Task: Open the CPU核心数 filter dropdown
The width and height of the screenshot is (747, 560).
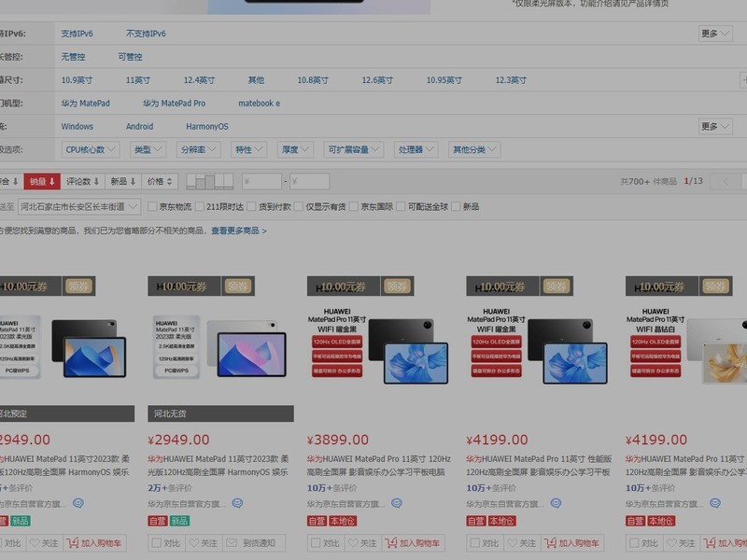Action: pos(91,149)
